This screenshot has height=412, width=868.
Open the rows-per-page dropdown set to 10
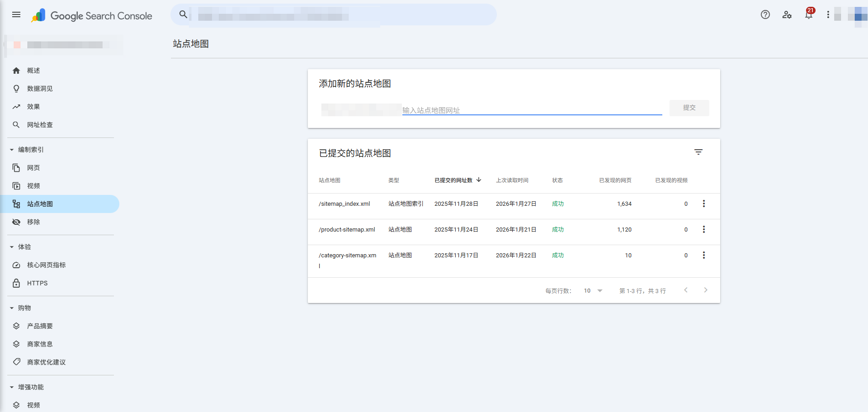coord(592,290)
